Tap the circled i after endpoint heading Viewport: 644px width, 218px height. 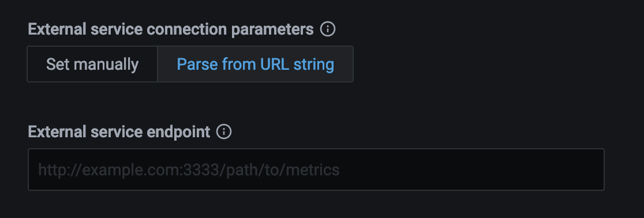point(224,132)
